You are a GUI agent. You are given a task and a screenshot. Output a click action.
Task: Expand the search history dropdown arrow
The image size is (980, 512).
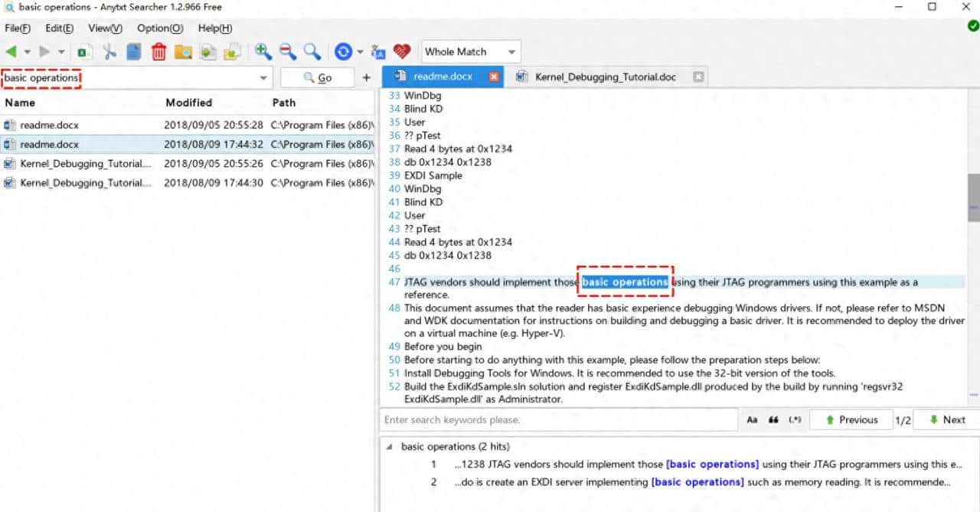(x=263, y=77)
